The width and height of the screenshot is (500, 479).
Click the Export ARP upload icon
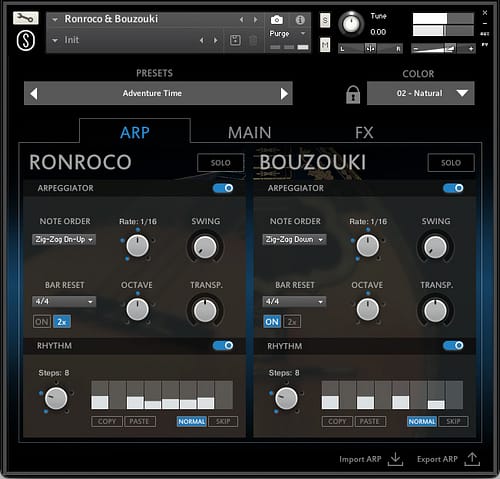(x=472, y=459)
